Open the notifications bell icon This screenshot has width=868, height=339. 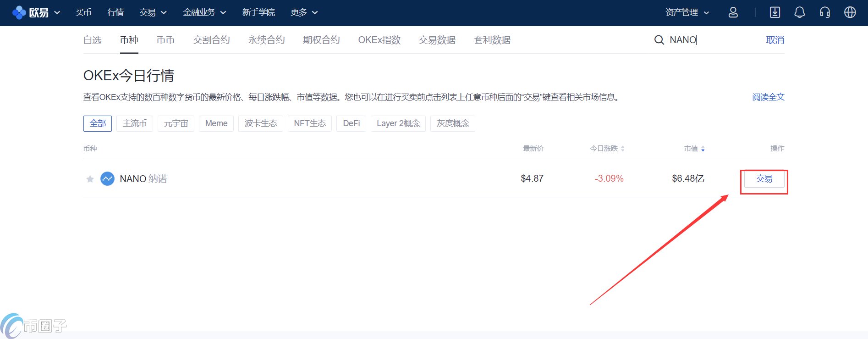click(x=800, y=12)
